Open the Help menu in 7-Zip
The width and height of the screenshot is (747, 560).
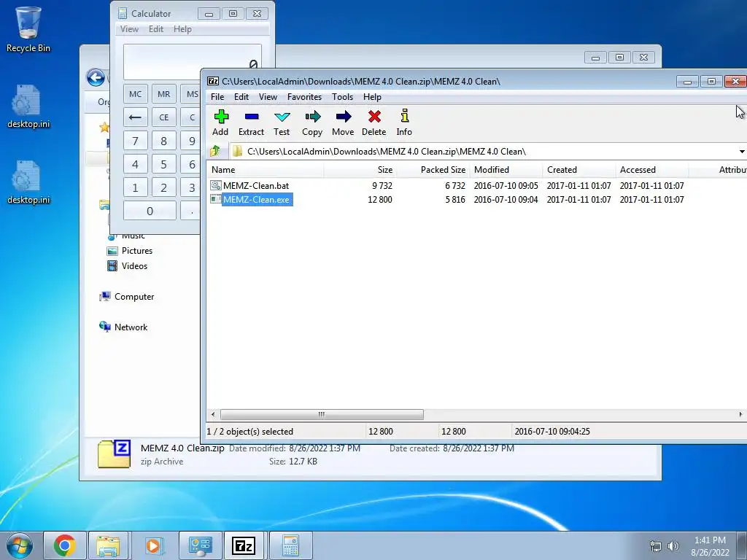(x=372, y=97)
